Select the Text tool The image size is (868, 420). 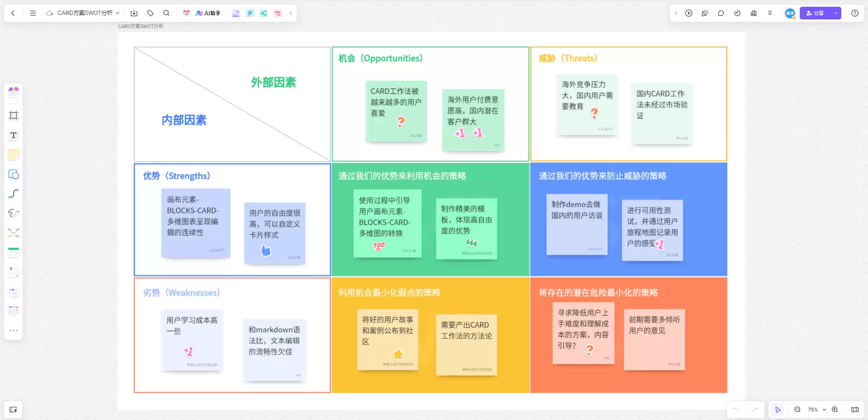pyautogui.click(x=14, y=135)
